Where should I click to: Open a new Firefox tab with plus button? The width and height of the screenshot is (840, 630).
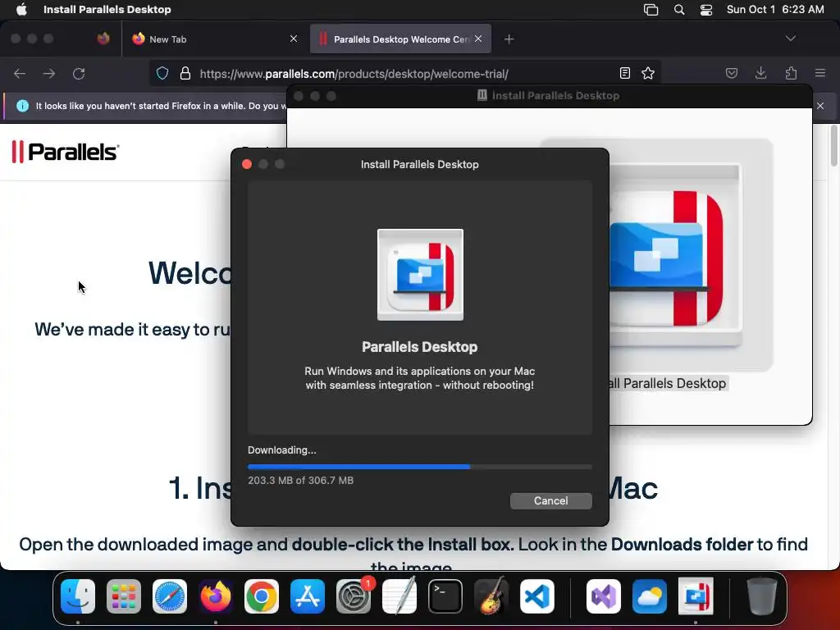(x=509, y=39)
